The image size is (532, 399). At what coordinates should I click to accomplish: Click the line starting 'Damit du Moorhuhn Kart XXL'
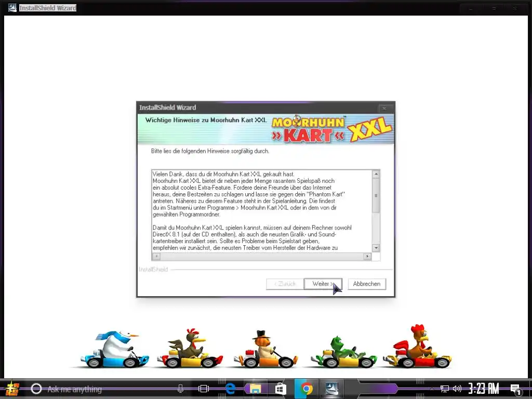(252, 228)
